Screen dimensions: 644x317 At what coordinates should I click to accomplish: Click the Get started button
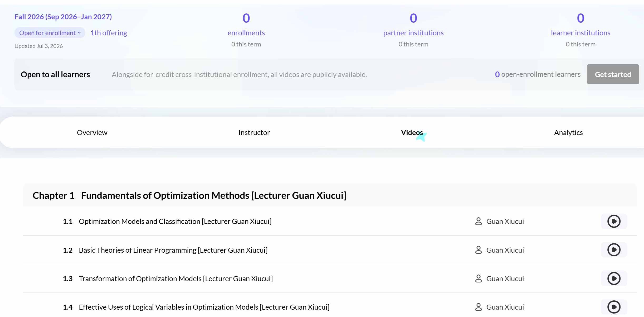pos(613,74)
